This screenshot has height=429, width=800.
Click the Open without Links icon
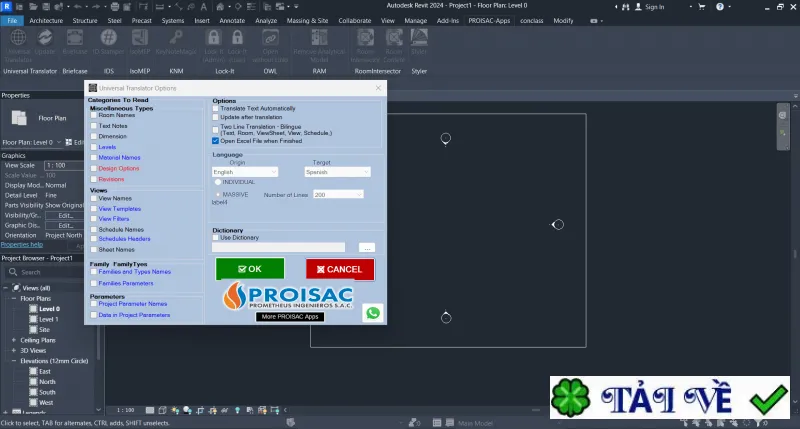click(270, 38)
